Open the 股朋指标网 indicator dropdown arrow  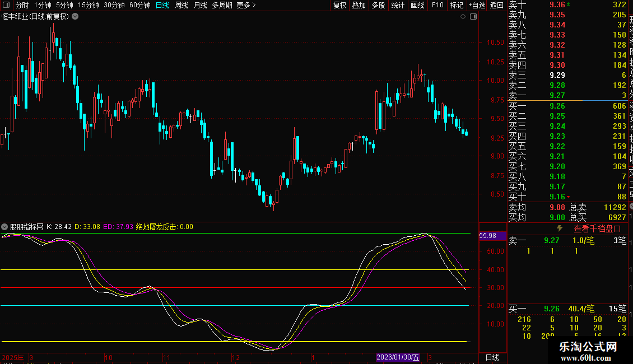pyautogui.click(x=5, y=227)
